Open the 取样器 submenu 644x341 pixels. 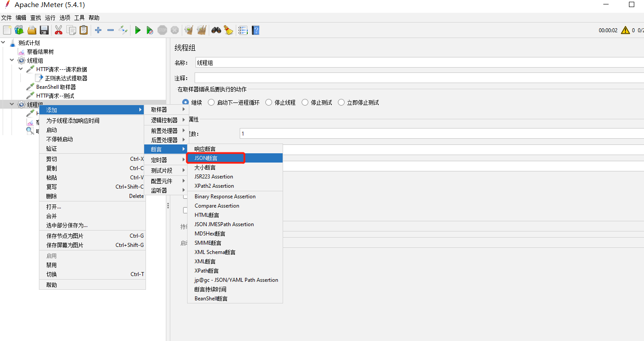(167, 110)
